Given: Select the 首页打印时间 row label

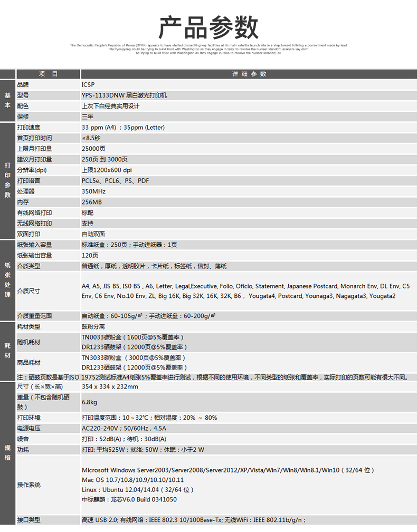Looking at the screenshot, I should tap(35, 138).
